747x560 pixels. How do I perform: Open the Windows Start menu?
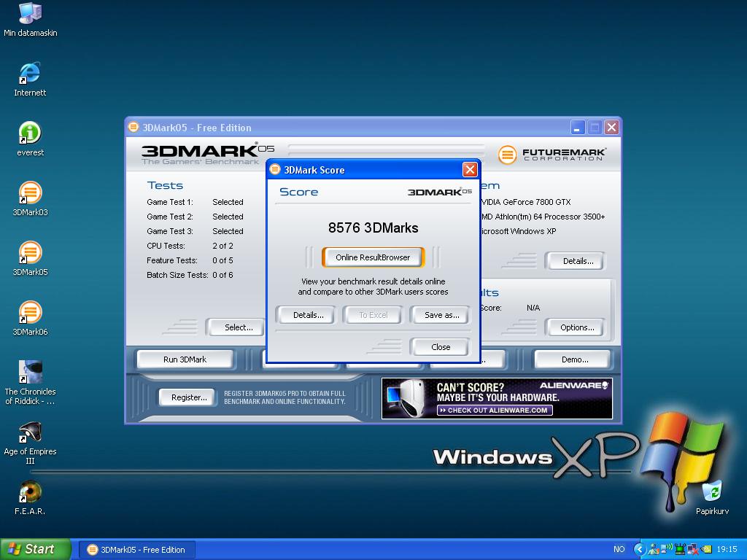[36, 549]
